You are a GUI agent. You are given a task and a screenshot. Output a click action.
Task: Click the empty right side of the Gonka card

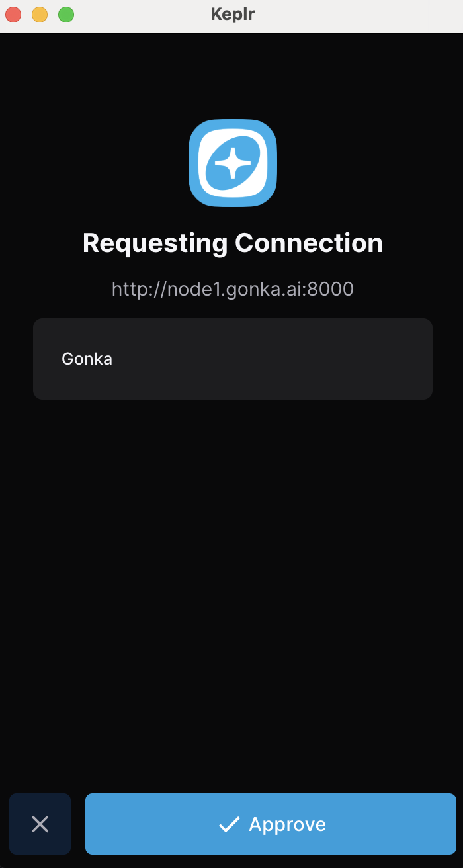tap(298, 359)
